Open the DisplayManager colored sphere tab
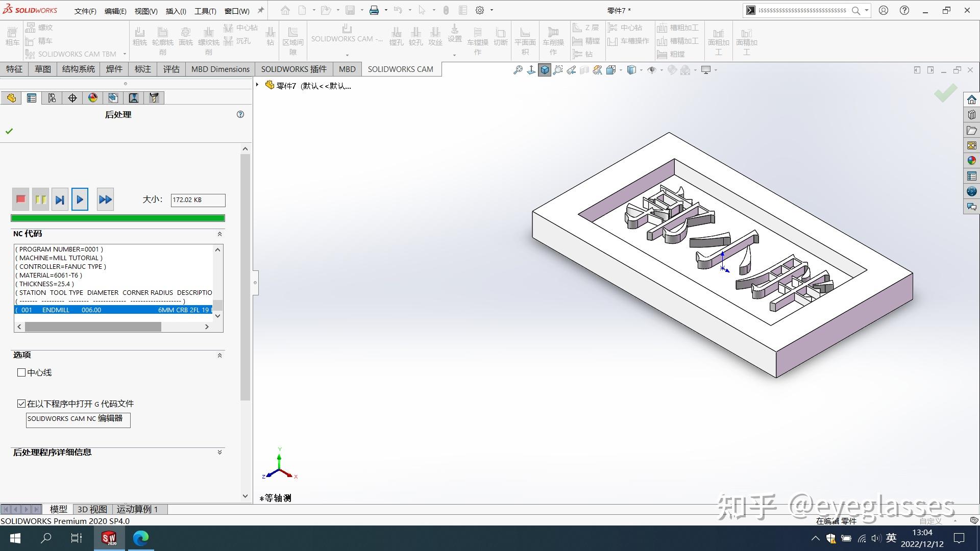Image resolution: width=980 pixels, height=551 pixels. pyautogui.click(x=92, y=98)
